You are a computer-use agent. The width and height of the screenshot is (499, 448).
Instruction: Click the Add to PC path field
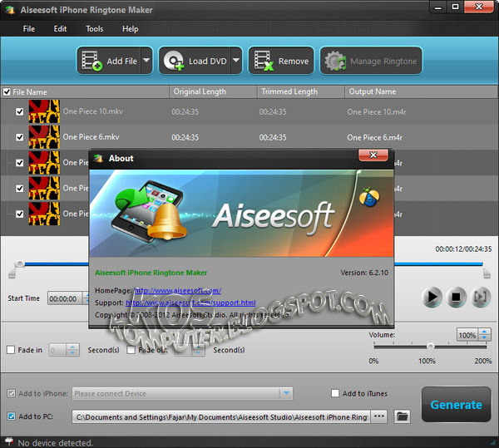click(x=221, y=417)
